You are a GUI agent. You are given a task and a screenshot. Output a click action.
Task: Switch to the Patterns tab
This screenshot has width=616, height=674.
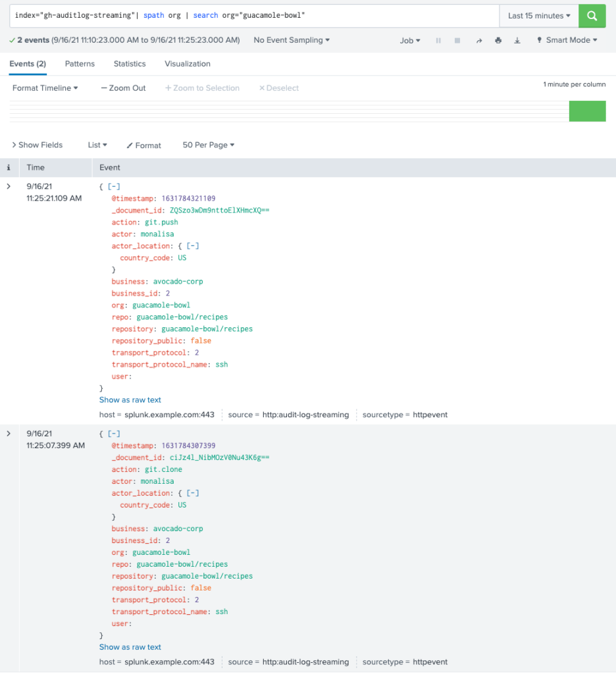[80, 64]
